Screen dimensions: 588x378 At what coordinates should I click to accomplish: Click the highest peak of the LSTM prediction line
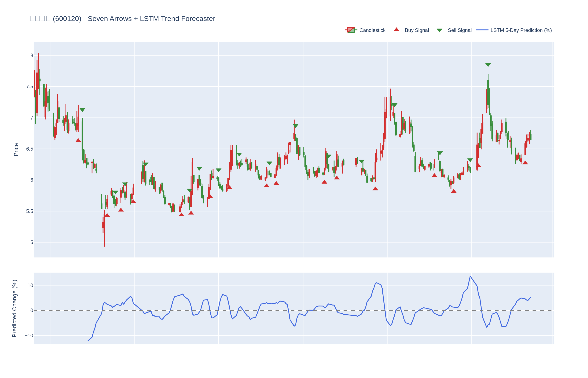470,276
